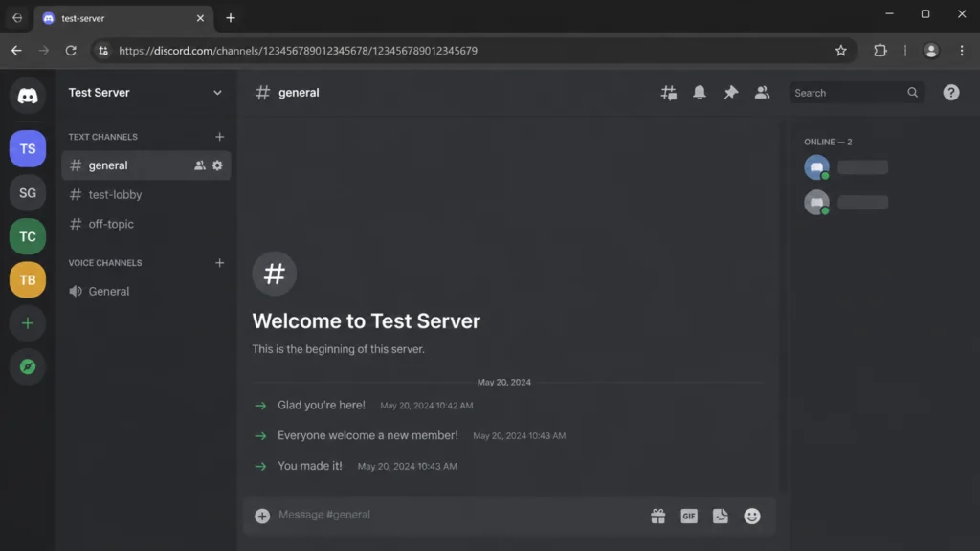Switch to the SG server

pos(28,193)
